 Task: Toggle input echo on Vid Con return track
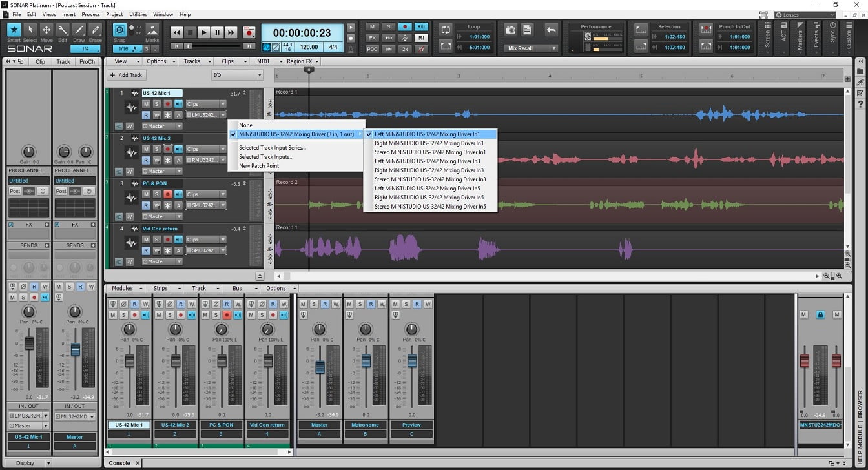pos(179,239)
